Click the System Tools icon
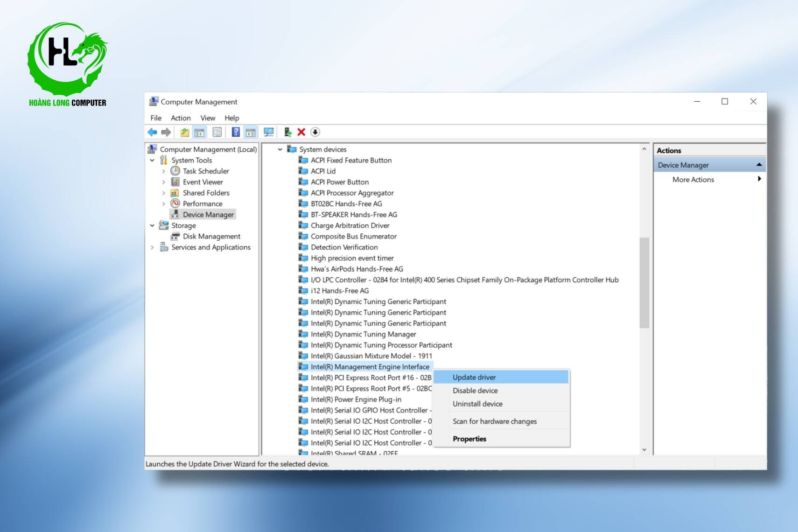This screenshot has height=532, width=798. pos(164,160)
